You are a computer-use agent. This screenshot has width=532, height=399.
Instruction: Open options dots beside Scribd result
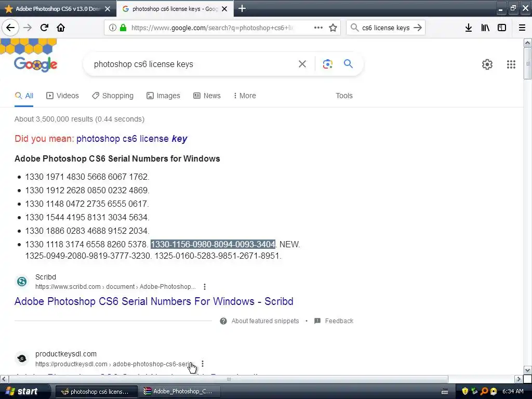coord(205,287)
